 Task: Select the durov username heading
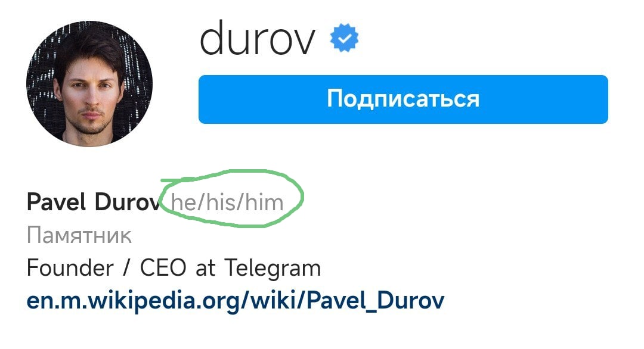tap(258, 38)
